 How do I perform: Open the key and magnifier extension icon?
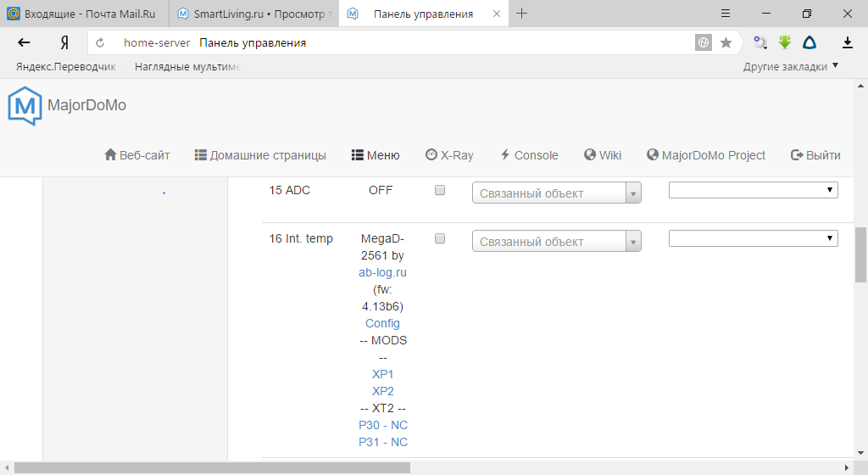coord(760,42)
